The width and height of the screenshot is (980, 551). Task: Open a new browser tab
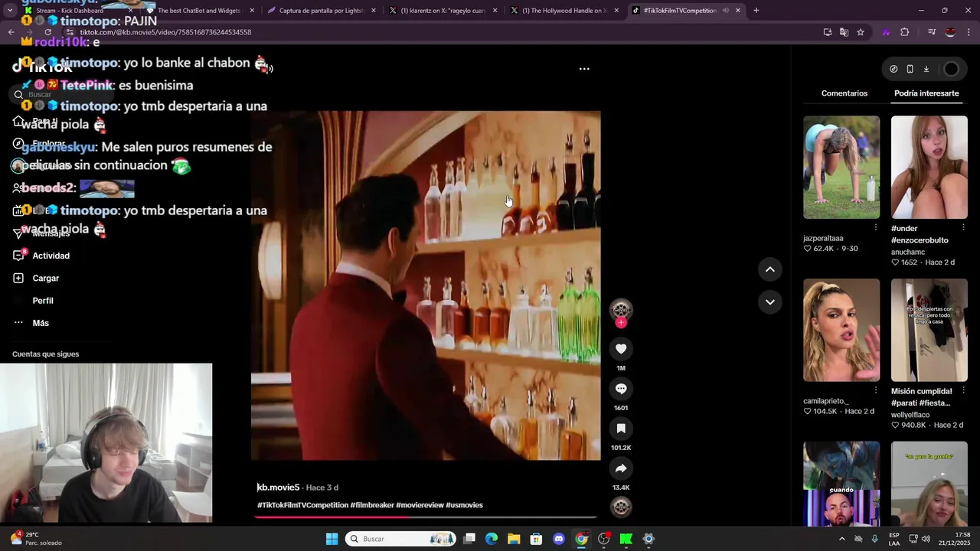pos(756,11)
